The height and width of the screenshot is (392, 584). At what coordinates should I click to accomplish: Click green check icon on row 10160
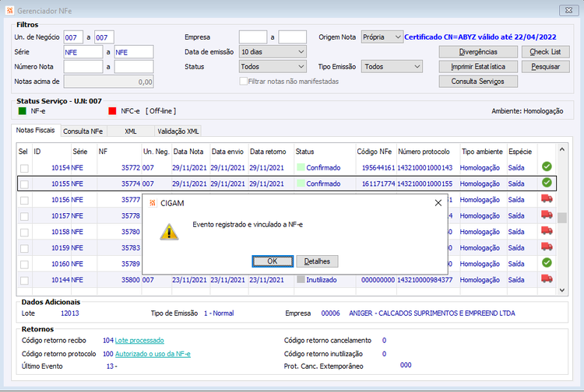click(x=547, y=263)
